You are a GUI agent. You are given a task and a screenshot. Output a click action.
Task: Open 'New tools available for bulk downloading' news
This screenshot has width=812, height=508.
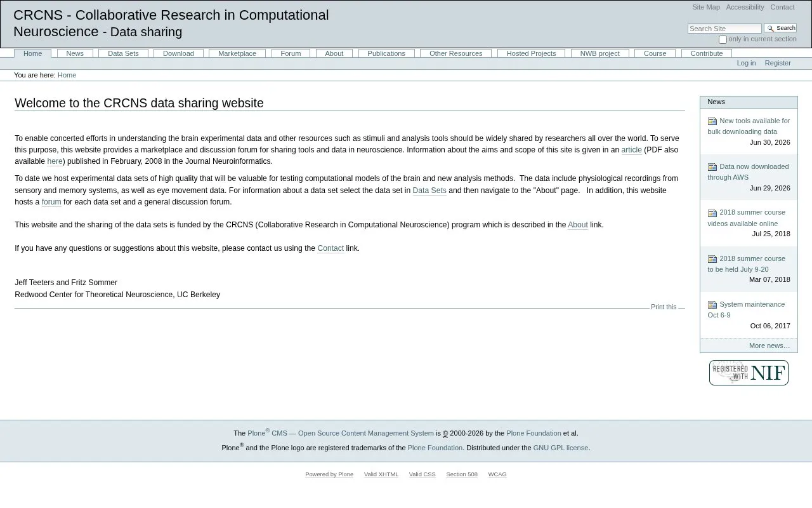click(x=749, y=126)
